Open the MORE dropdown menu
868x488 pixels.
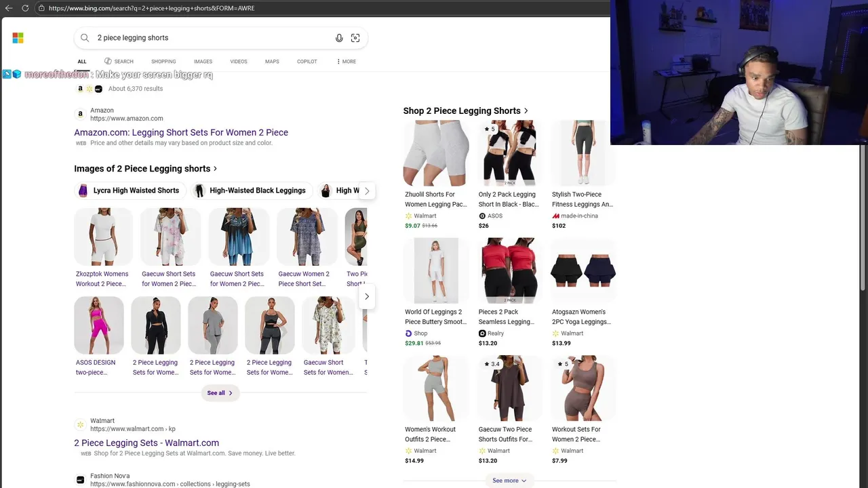tap(346, 62)
